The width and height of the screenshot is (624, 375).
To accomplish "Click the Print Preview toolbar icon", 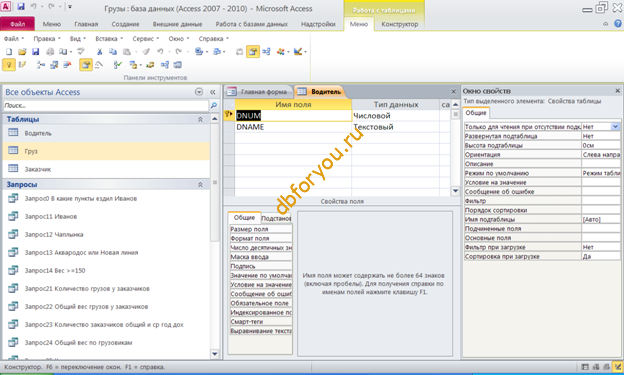I will tap(63, 52).
